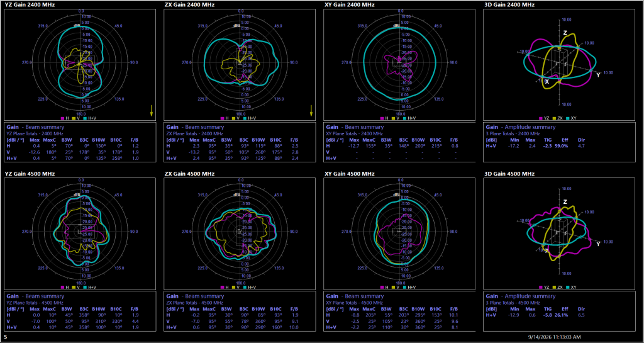Click 358° B10C cell in YZ 2400 MHz table

[117, 158]
